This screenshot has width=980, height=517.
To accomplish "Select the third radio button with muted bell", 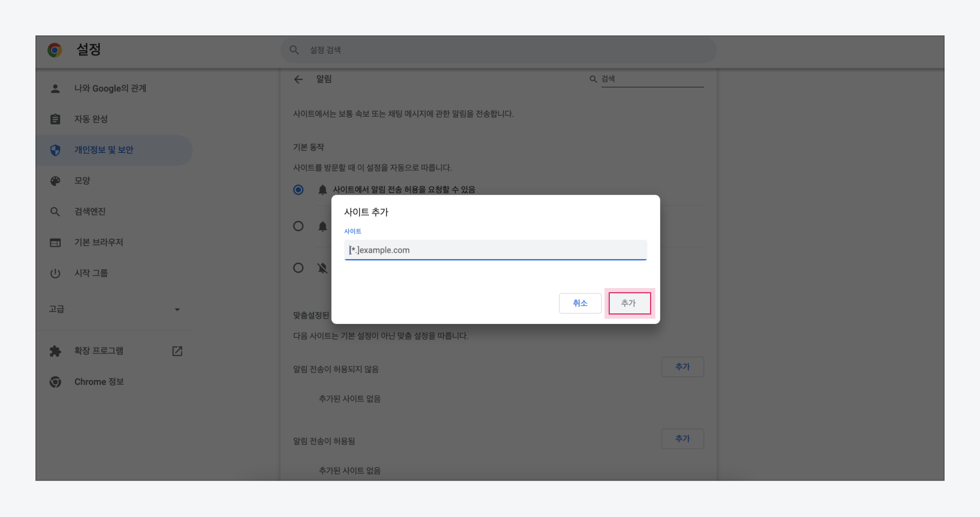I will point(299,268).
